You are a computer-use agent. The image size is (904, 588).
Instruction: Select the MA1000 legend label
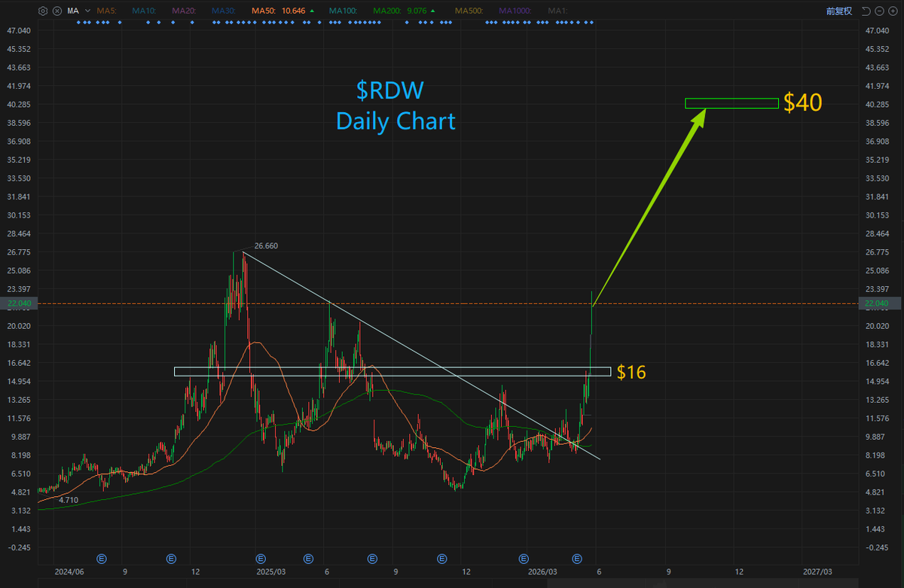tap(516, 11)
